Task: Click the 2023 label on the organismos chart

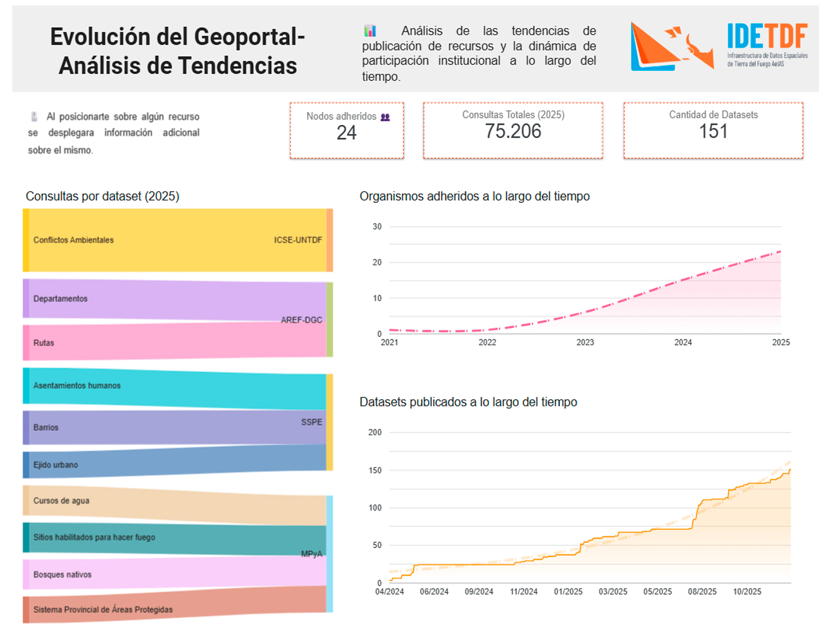Action: coord(585,343)
